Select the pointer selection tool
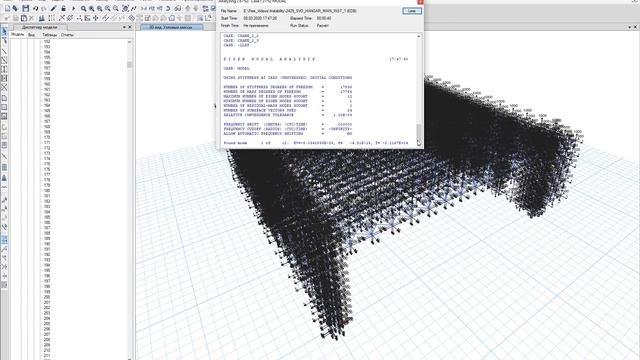 point(4,31)
